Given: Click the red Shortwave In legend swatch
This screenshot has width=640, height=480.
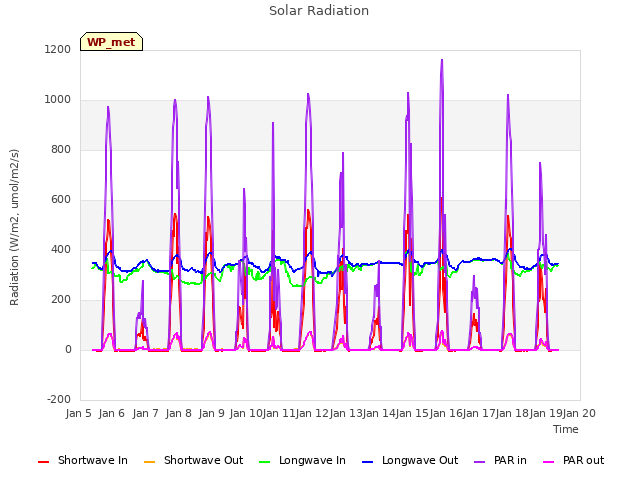Looking at the screenshot, I should tap(43, 462).
